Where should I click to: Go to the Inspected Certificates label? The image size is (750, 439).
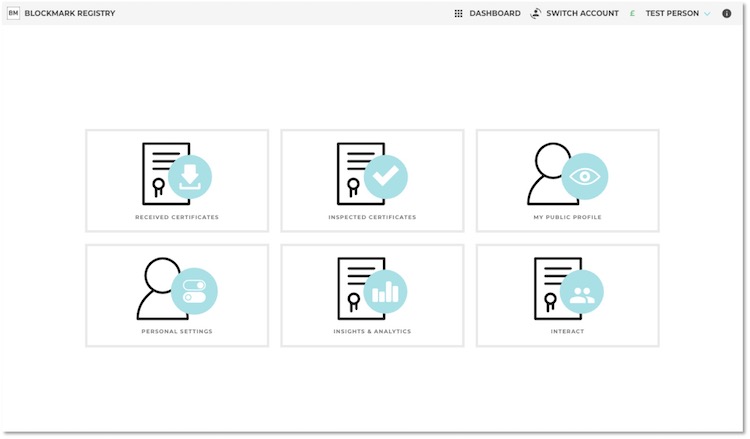click(372, 217)
